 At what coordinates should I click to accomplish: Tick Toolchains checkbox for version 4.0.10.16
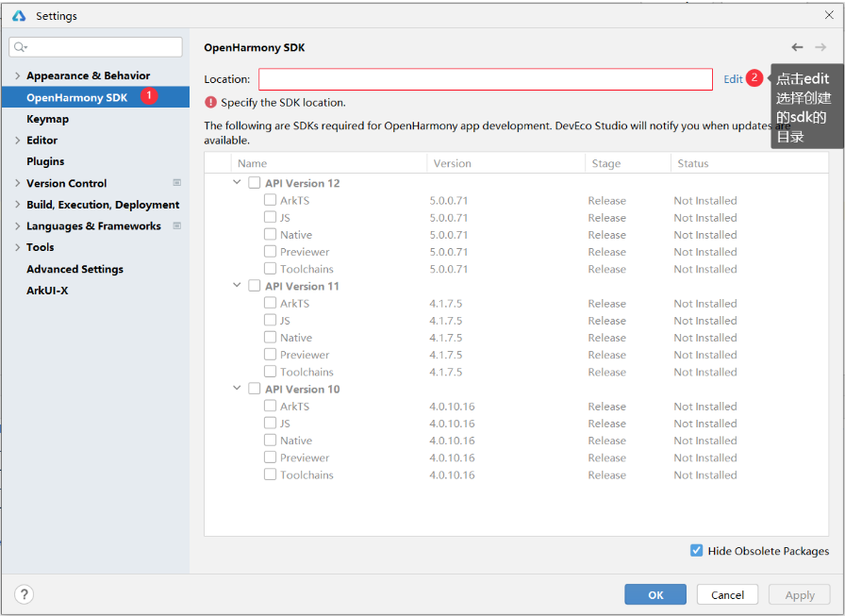click(x=270, y=474)
